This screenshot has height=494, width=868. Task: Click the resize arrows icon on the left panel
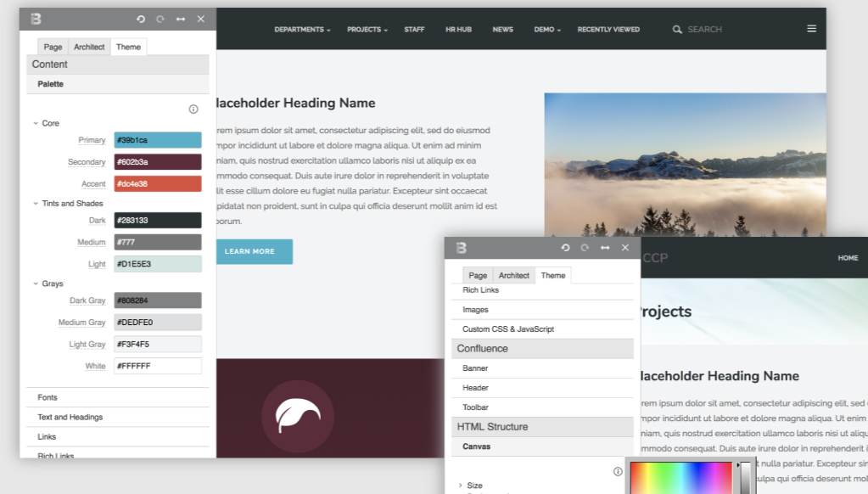180,19
